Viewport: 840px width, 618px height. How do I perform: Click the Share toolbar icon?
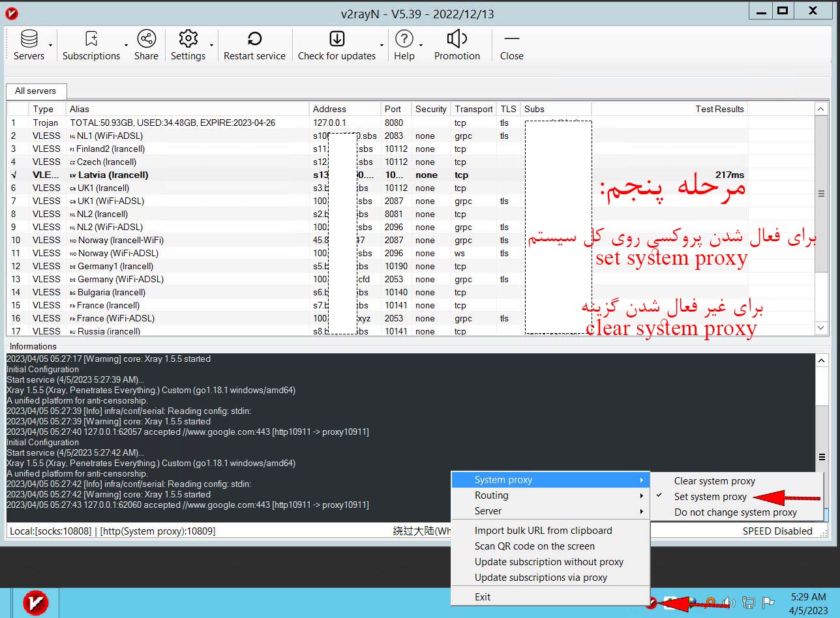(x=146, y=39)
